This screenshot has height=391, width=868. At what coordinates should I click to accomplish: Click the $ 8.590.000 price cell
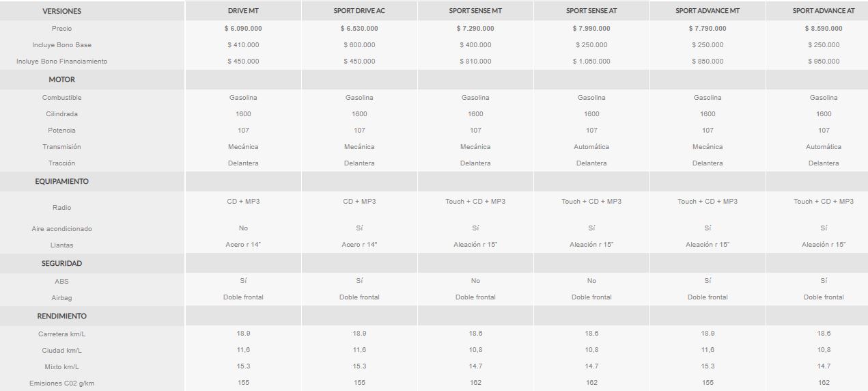824,29
